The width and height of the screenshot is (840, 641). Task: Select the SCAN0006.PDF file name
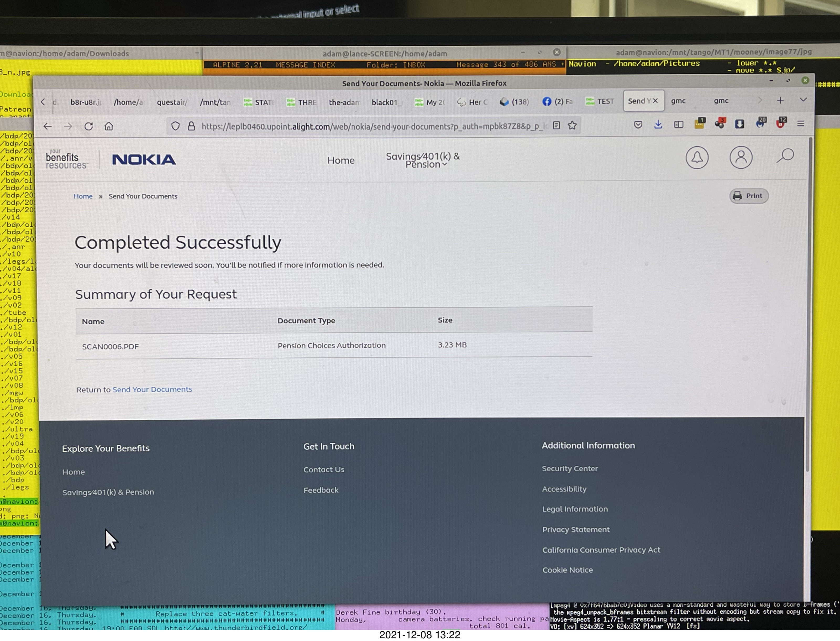coord(110,346)
